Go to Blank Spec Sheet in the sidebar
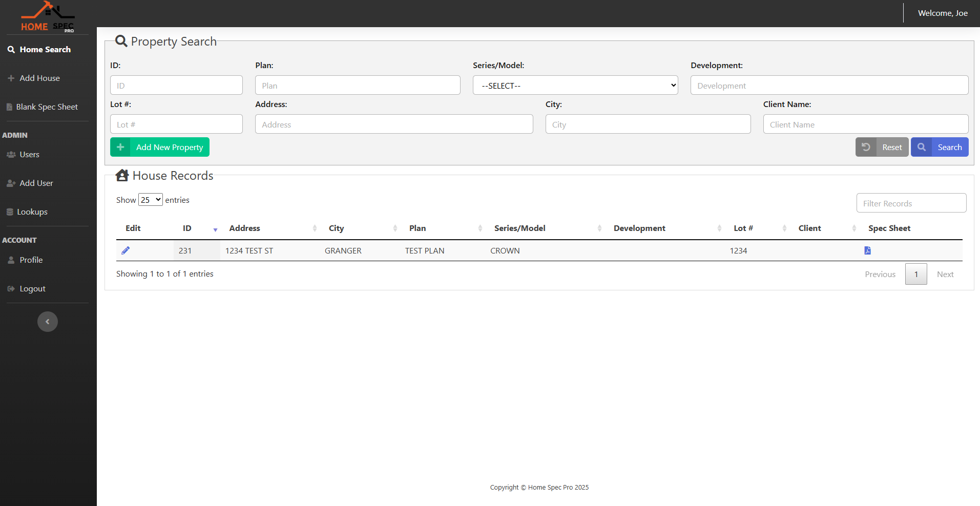Image resolution: width=980 pixels, height=506 pixels. (47, 107)
